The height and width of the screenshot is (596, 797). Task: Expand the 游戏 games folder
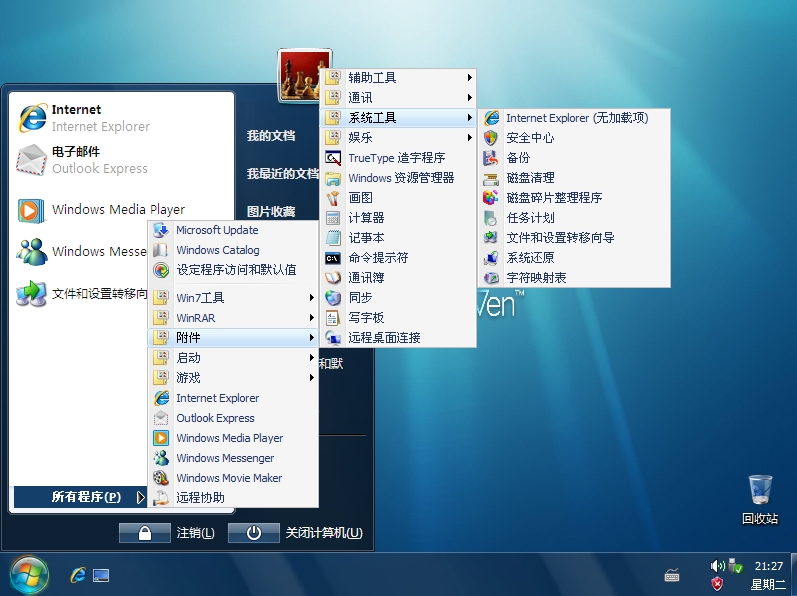pos(233,378)
